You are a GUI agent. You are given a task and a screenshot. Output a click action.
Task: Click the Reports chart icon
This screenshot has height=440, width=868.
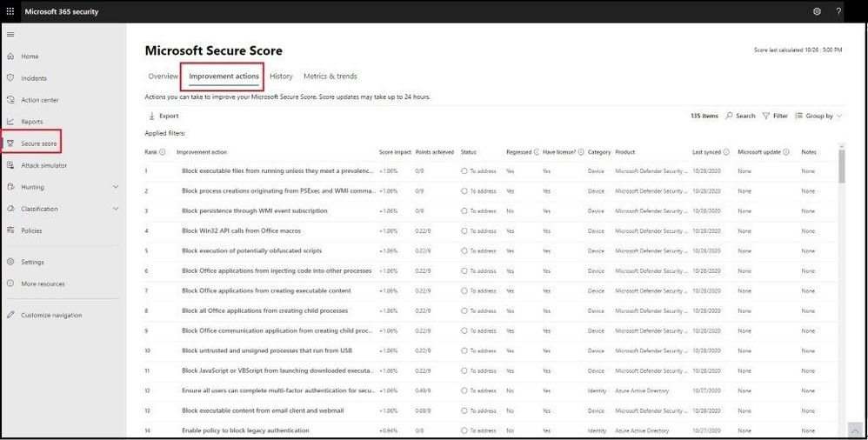(10, 121)
